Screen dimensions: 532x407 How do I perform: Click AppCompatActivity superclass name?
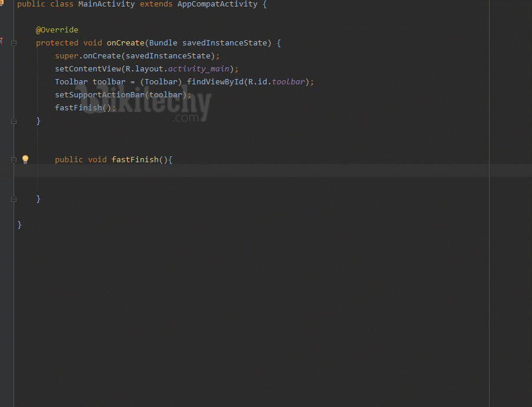tap(218, 4)
